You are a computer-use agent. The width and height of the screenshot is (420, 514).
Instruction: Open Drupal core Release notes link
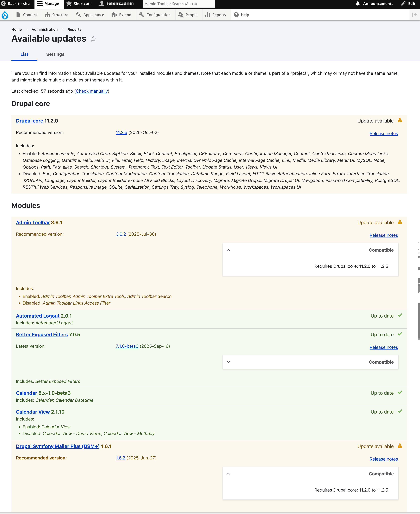click(x=383, y=134)
